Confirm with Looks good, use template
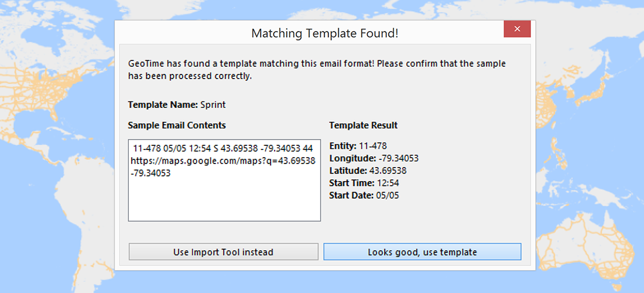This screenshot has width=644, height=293. (422, 252)
